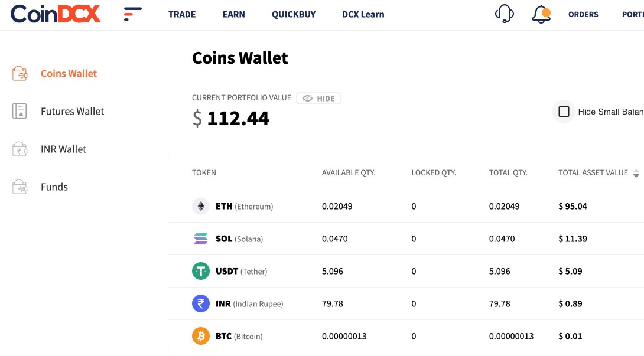Click the Ethereum token icon
Image resolution: width=644 pixels, height=356 pixels.
201,206
